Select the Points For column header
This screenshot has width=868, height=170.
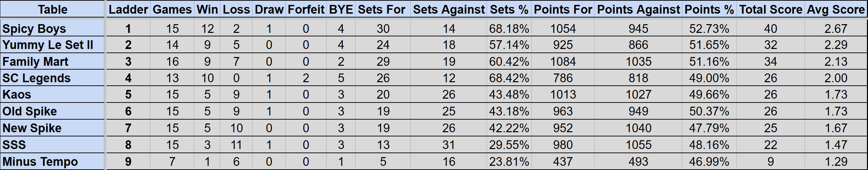pos(563,9)
